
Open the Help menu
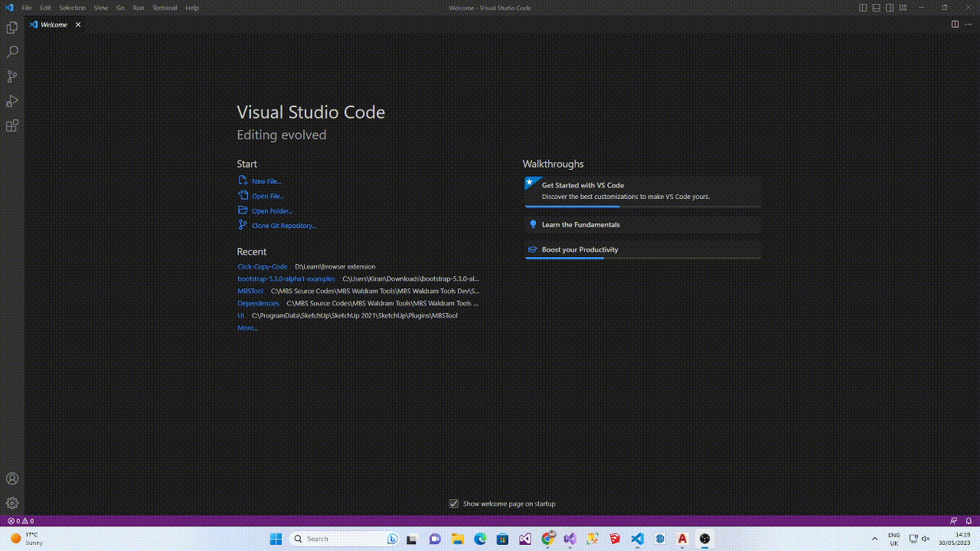(x=192, y=8)
